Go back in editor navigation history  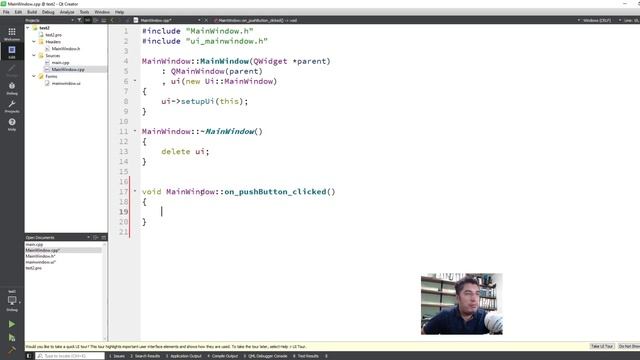[113, 20]
